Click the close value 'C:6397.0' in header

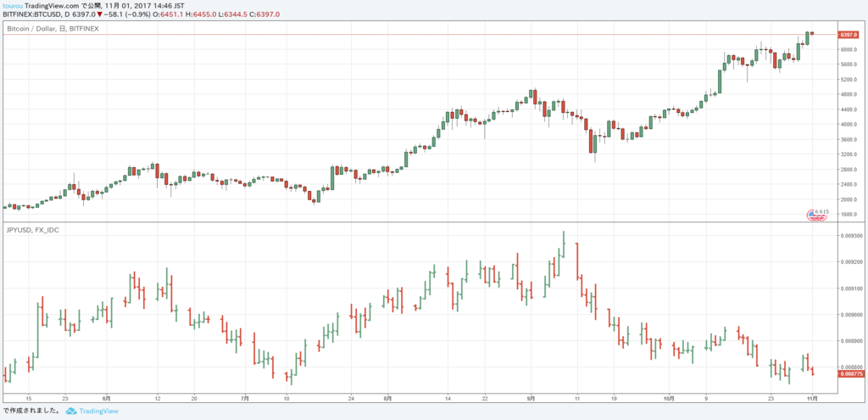(264, 14)
